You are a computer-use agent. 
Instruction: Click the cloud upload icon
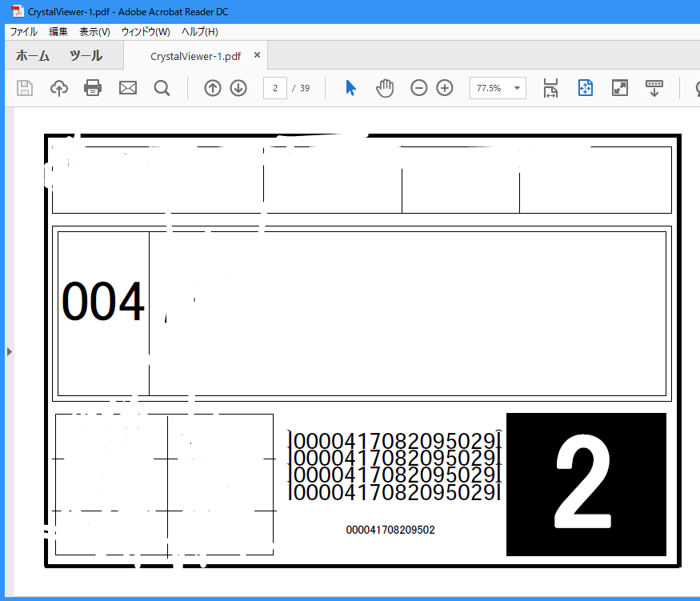[59, 88]
